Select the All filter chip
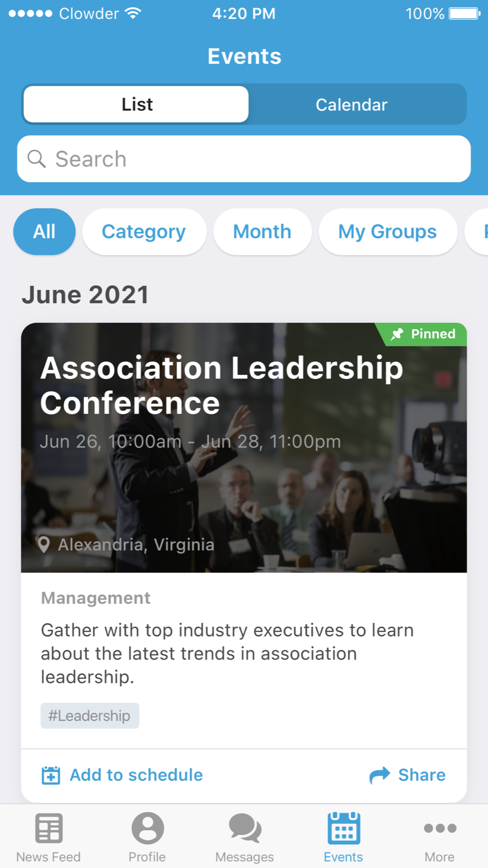This screenshot has height=868, width=488. [44, 231]
